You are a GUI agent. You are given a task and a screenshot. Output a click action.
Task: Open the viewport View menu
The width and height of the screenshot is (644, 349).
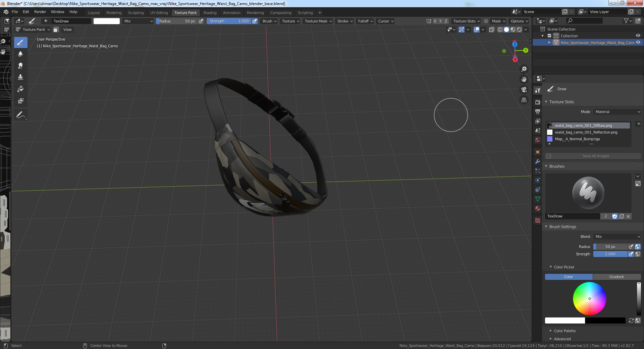[x=67, y=30]
